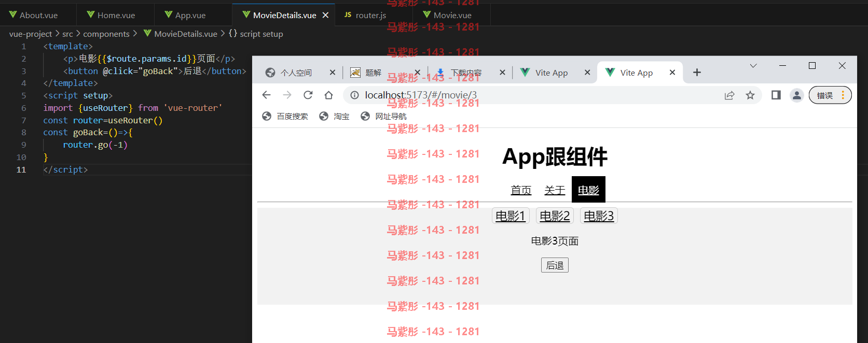Image resolution: width=868 pixels, height=343 pixels.
Task: Open the browser home page
Action: click(x=328, y=95)
